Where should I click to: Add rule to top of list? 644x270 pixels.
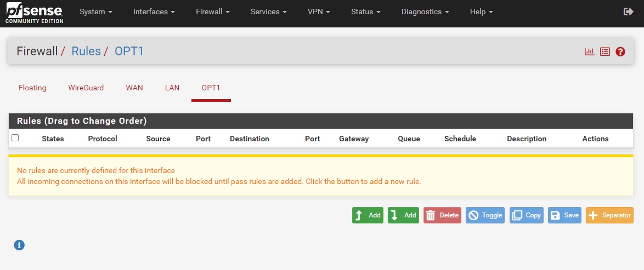[368, 215]
